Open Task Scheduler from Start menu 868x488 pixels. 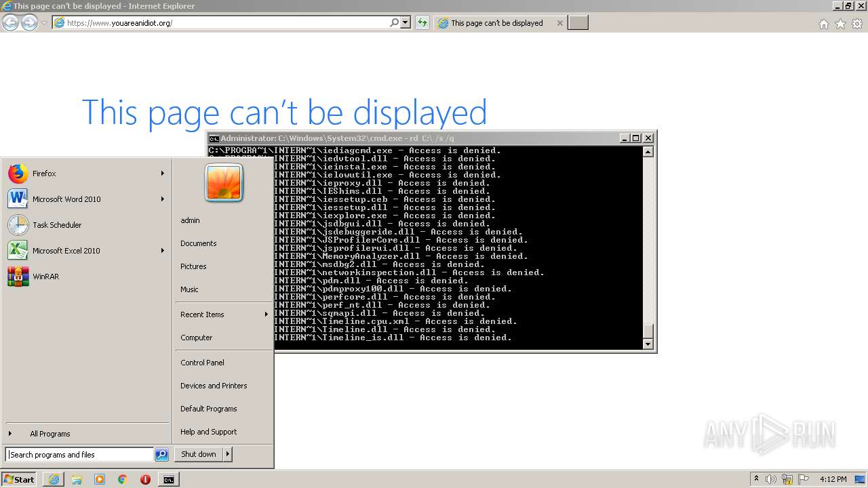(86, 225)
